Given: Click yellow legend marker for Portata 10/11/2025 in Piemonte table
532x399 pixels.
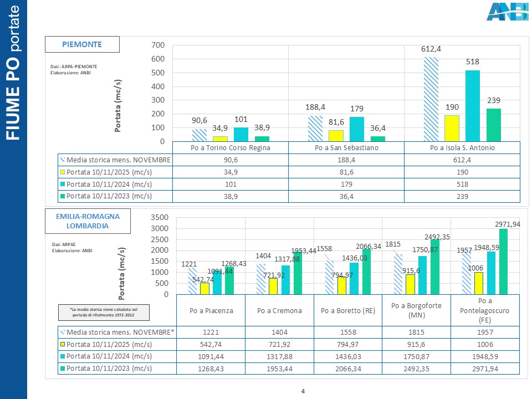Looking at the screenshot, I should (62, 172).
